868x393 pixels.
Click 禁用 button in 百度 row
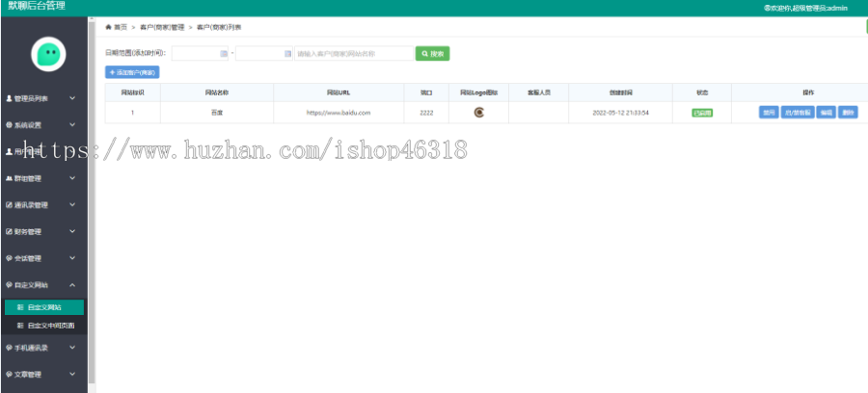769,113
